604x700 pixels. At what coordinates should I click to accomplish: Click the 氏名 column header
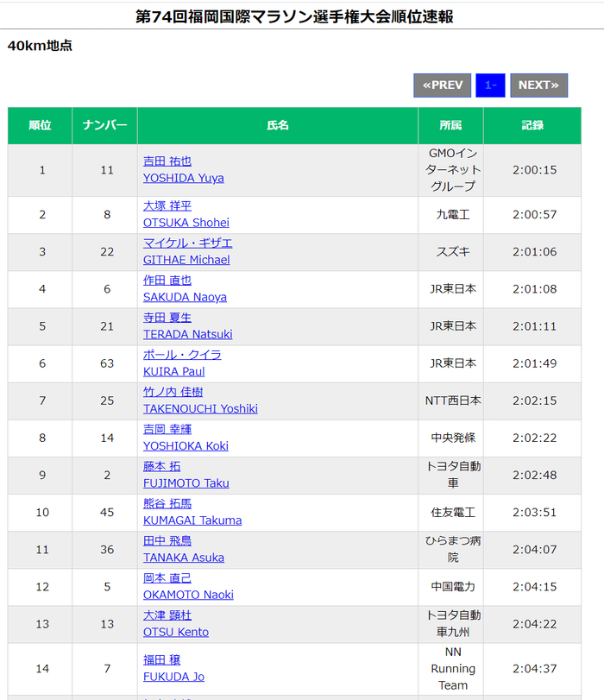point(278,125)
